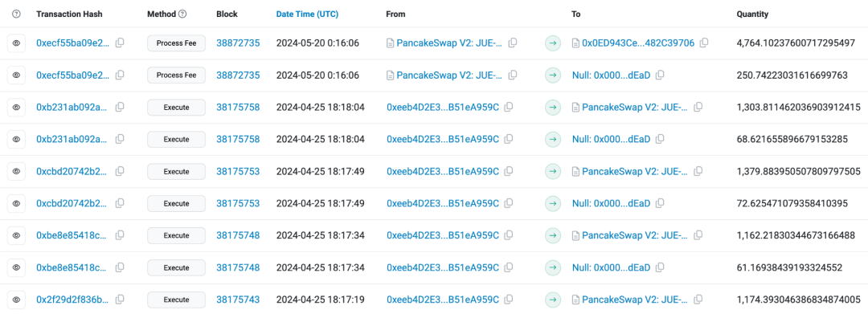Copy From address in the 72.625 quantity row

pyautogui.click(x=509, y=203)
